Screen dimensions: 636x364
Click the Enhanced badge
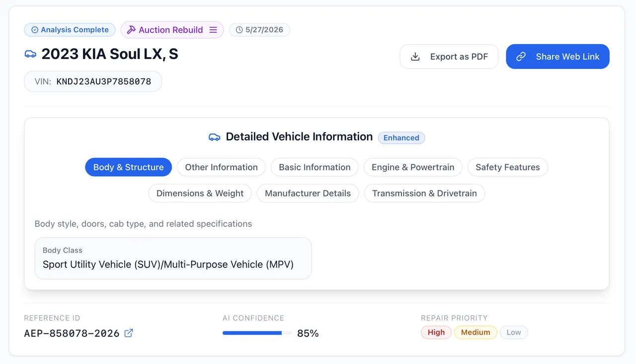point(401,138)
